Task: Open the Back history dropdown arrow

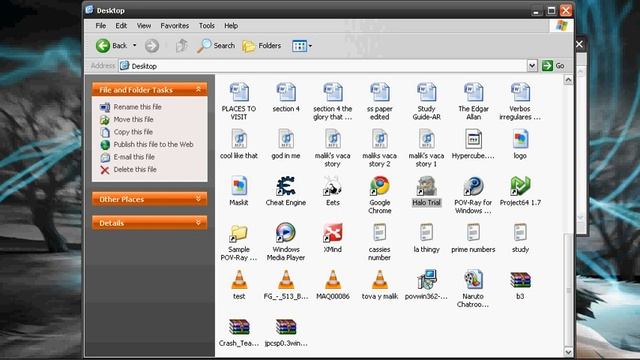Action: point(135,46)
